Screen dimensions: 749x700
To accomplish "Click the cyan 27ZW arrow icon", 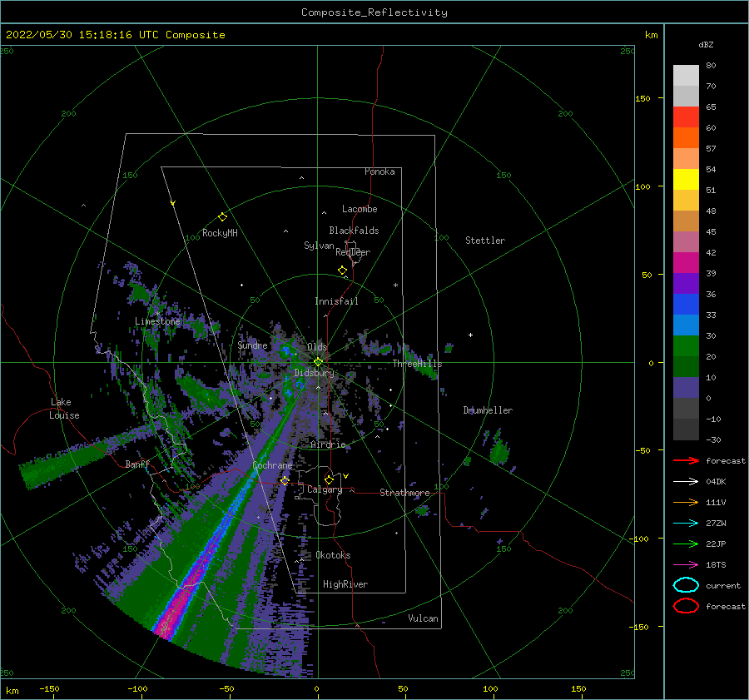I will click(x=686, y=524).
